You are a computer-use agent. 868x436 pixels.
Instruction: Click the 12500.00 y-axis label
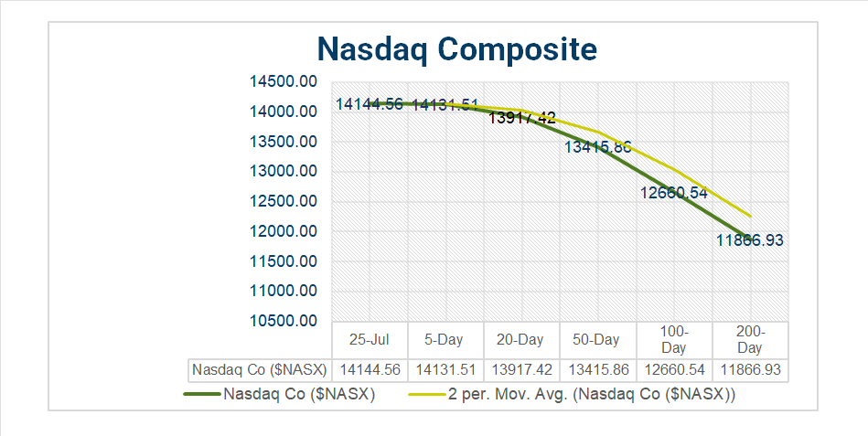(284, 201)
